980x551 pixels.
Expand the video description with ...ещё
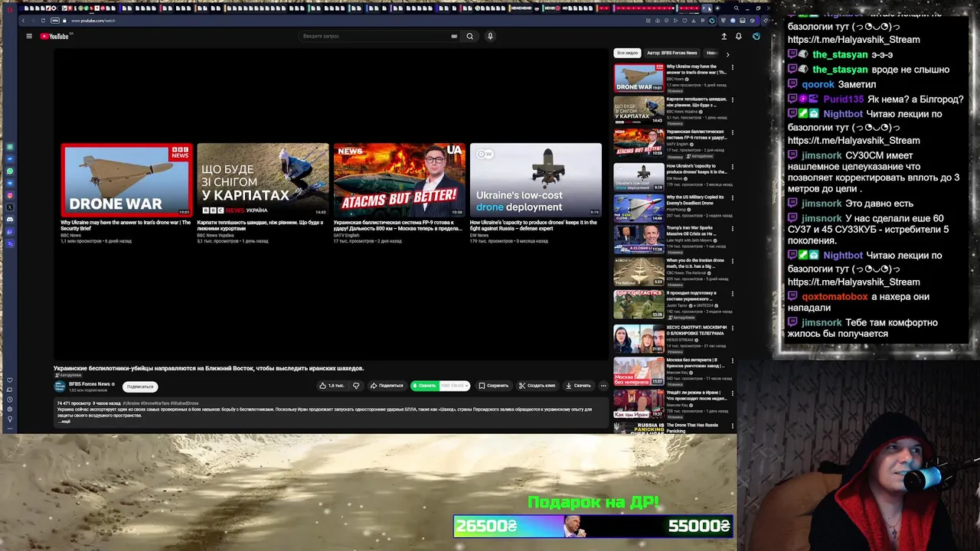(x=64, y=422)
